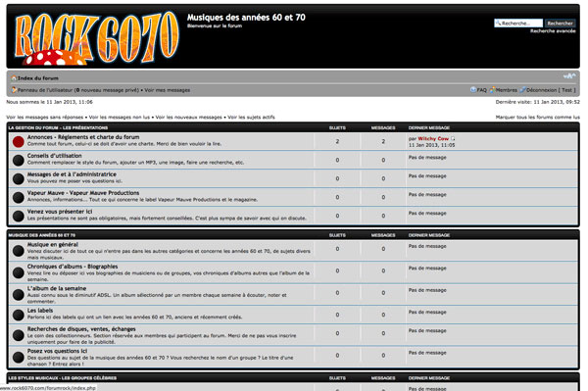Open L'album de la semaine forum

click(57, 288)
